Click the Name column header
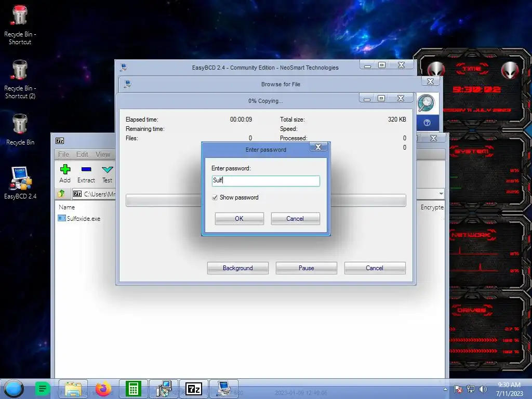532x399 pixels. point(67,207)
